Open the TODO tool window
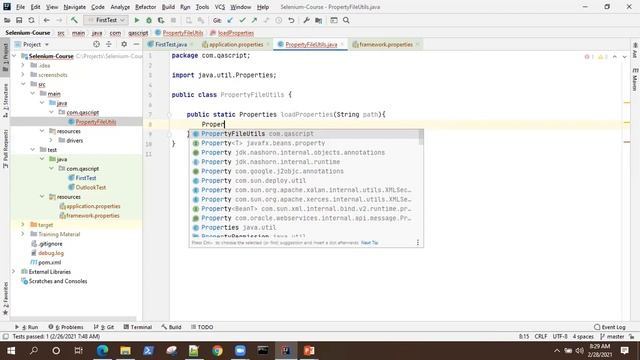 point(202,327)
